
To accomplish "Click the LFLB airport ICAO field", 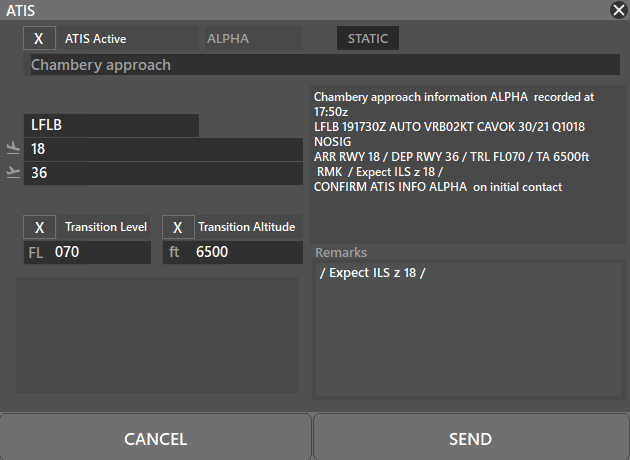I will [111, 125].
